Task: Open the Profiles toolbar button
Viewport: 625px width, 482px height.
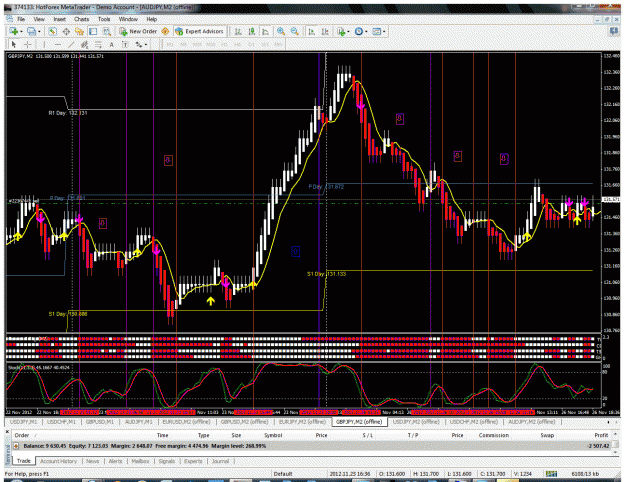Action: pyautogui.click(x=31, y=31)
